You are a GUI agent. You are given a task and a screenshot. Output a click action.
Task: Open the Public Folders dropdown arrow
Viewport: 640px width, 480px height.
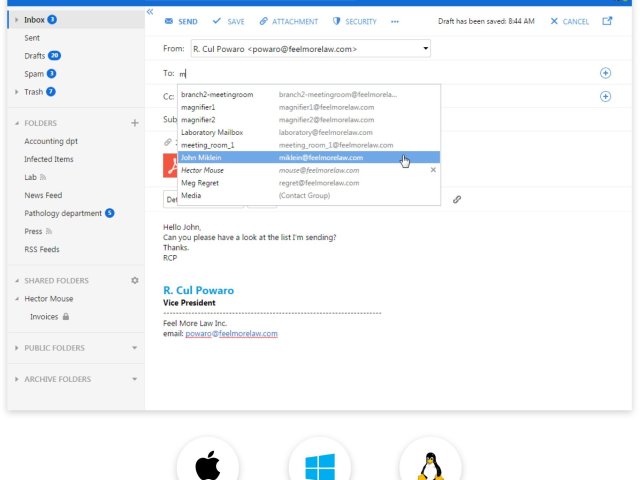tap(135, 348)
